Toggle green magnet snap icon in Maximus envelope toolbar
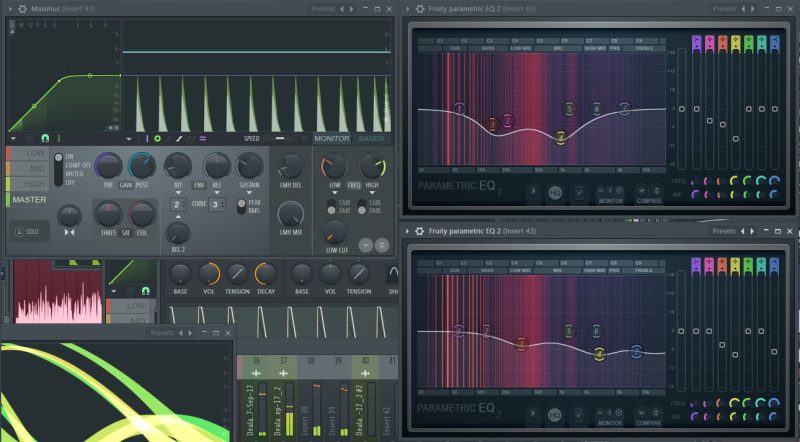Screen dimensions: 800x442 45,138
